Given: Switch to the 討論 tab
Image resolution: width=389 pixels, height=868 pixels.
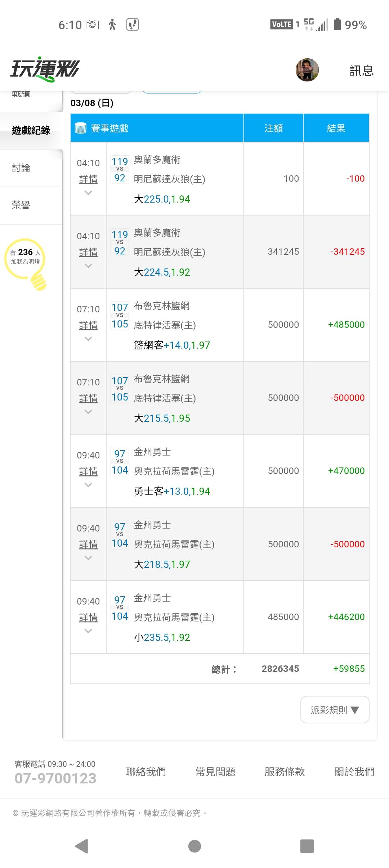Looking at the screenshot, I should click(x=21, y=168).
